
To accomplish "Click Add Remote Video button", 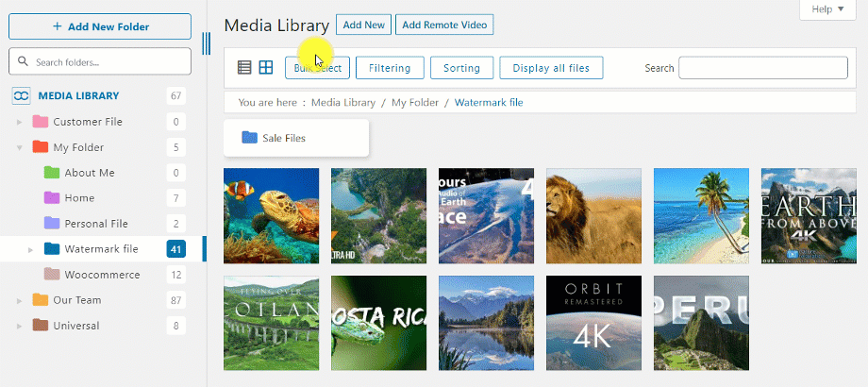I will coord(443,25).
